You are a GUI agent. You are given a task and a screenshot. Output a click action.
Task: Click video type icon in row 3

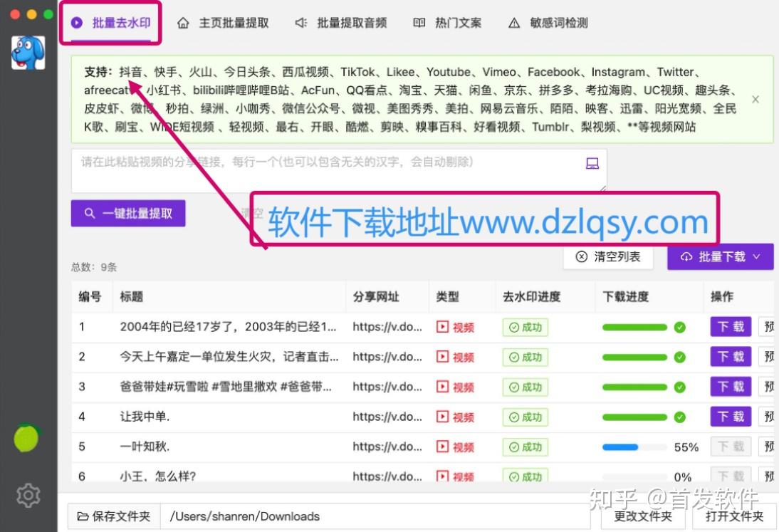point(442,387)
